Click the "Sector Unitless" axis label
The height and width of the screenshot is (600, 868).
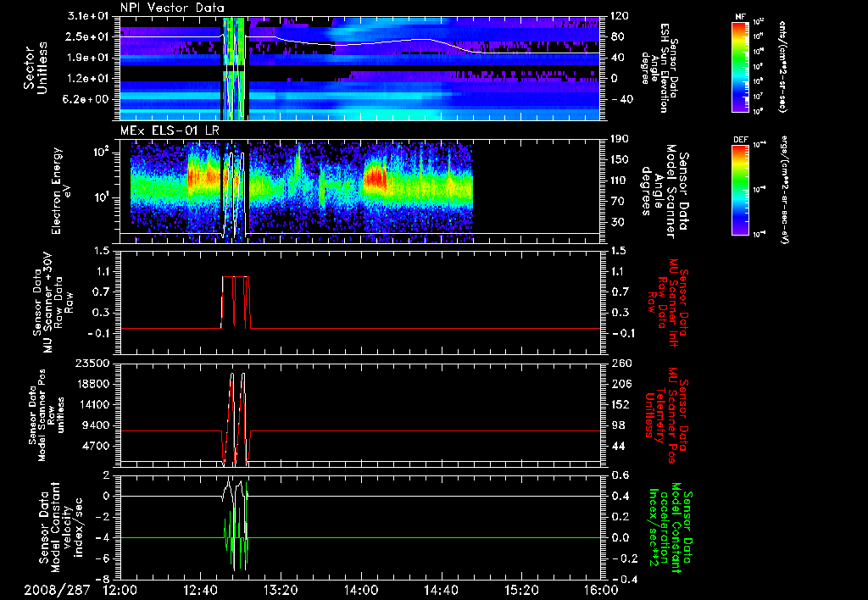36,68
